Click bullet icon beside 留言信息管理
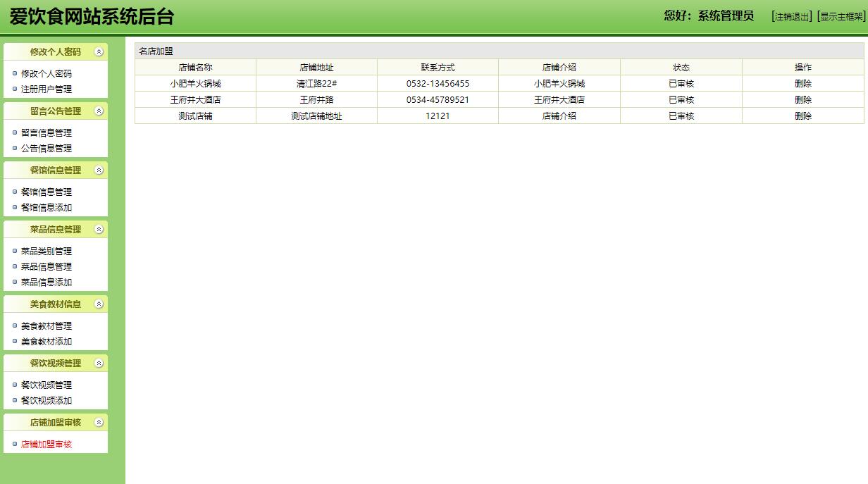This screenshot has height=484, width=868. (x=15, y=132)
